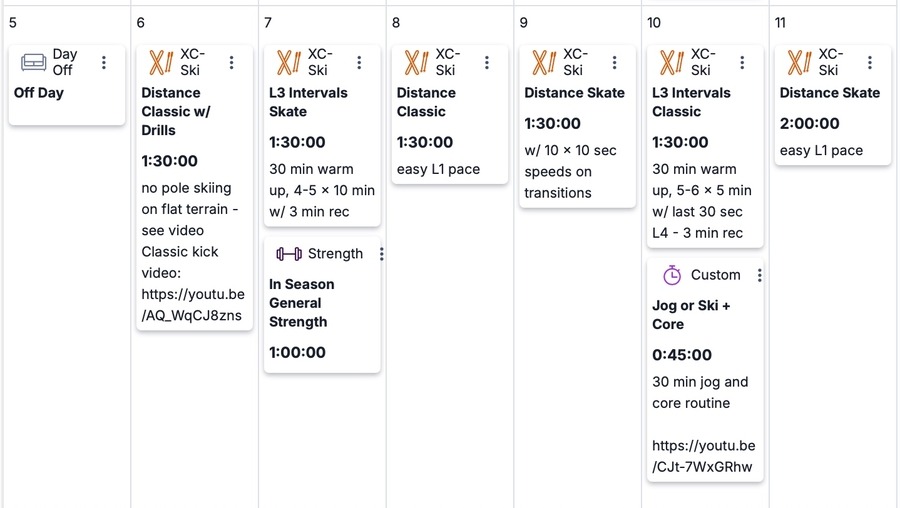Open the L3 Intervals Classic workout title
This screenshot has height=508, width=900.
click(x=691, y=102)
